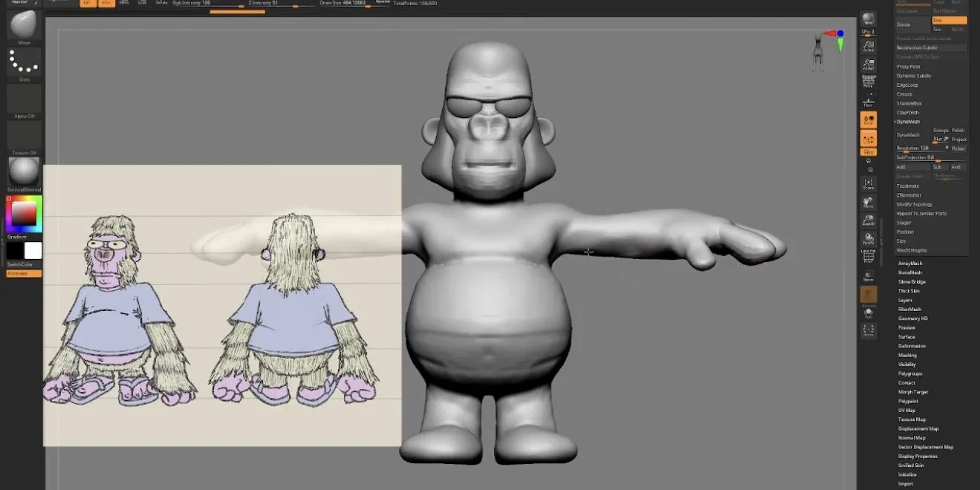Toggle DynaMesh Polish option

(x=958, y=130)
